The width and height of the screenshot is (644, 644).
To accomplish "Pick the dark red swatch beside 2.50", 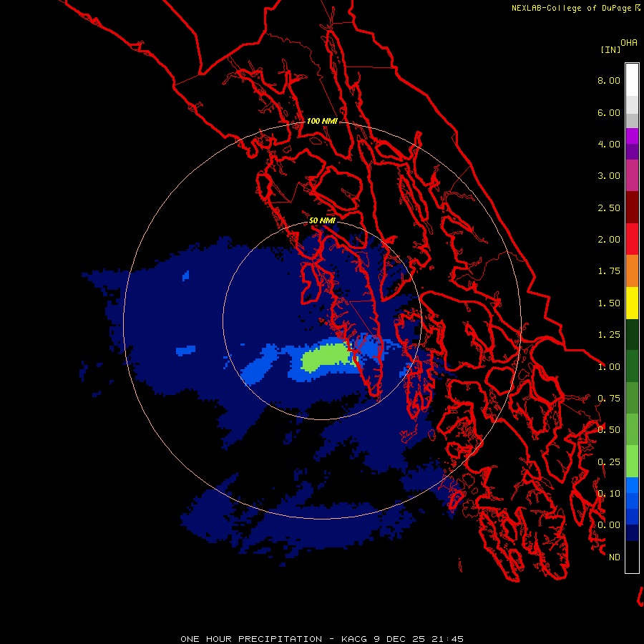I will [632, 208].
